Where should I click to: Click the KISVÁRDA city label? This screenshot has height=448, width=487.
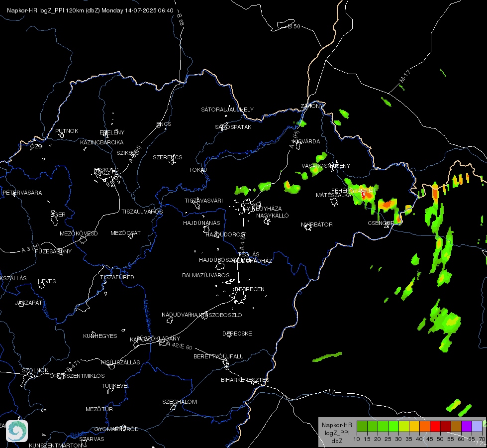[306, 141]
